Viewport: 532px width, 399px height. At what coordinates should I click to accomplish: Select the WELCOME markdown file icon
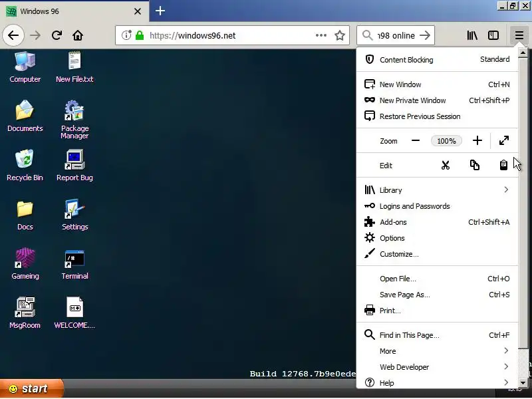pyautogui.click(x=74, y=313)
